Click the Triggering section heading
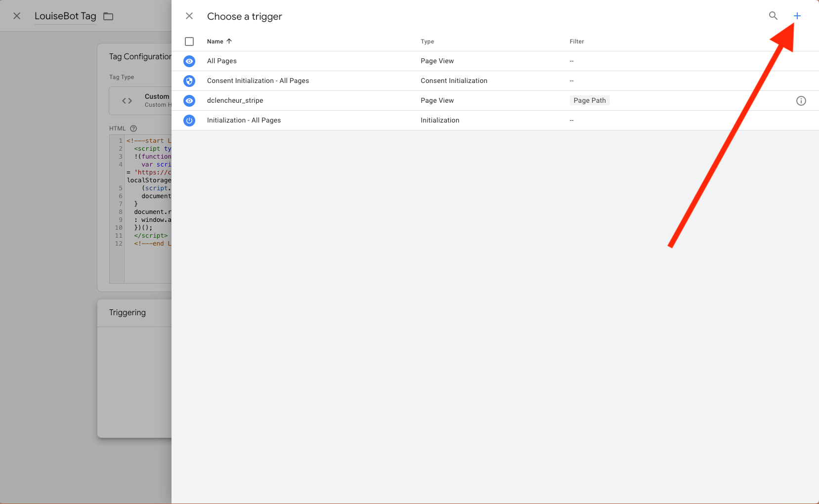Viewport: 819px width, 504px height. (128, 313)
